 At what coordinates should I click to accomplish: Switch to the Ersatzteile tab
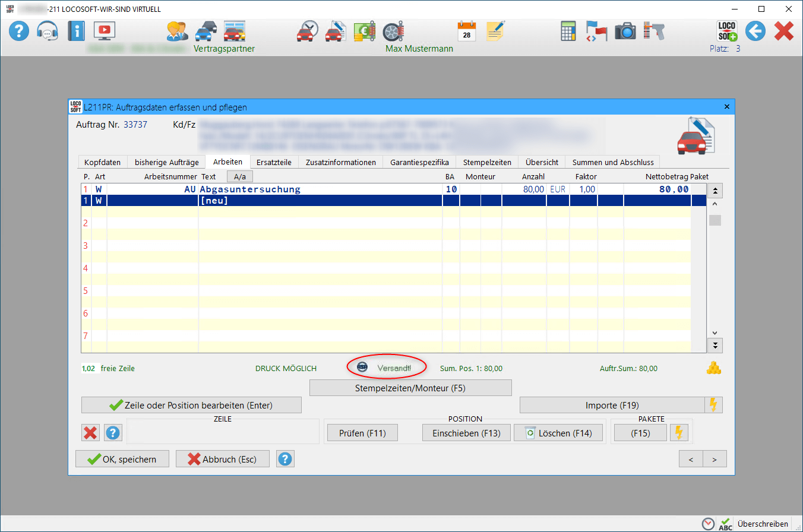pos(274,162)
